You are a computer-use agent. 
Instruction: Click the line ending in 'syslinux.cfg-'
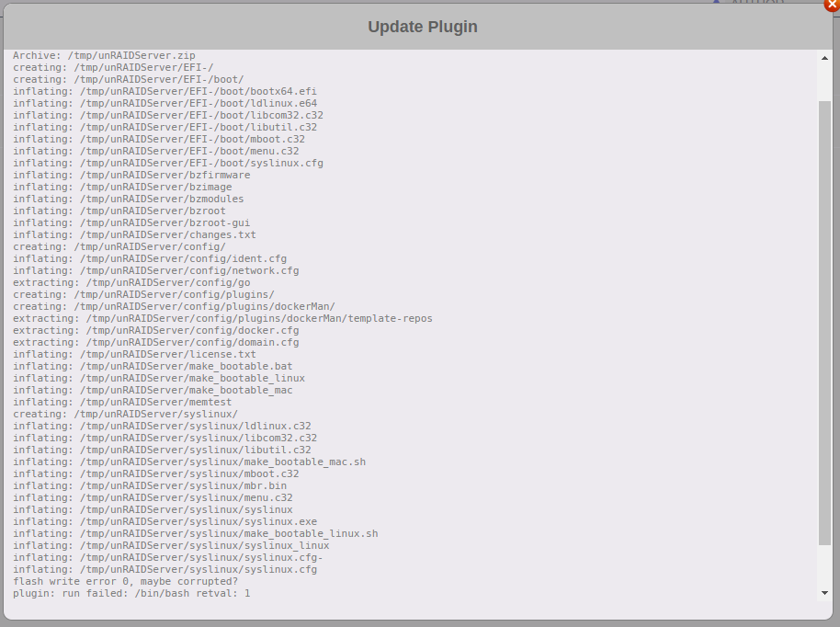(168, 557)
